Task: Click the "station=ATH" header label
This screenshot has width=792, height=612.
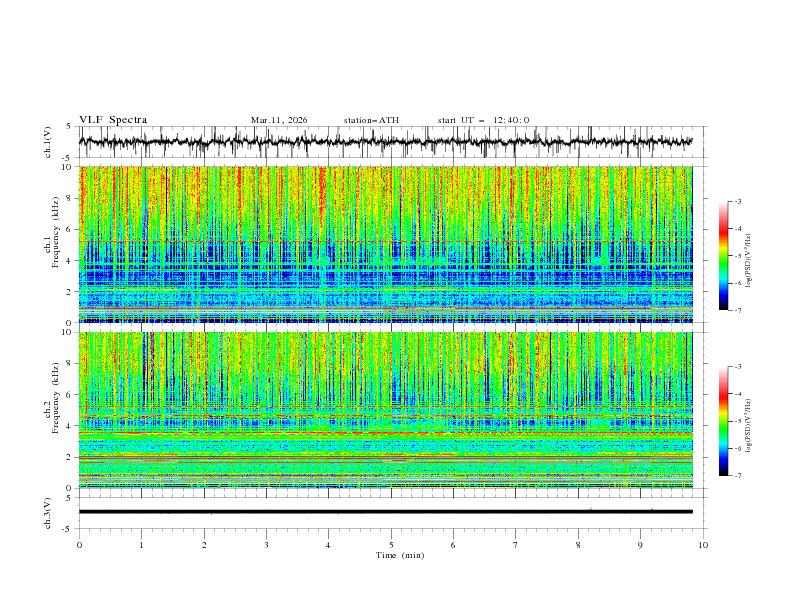Action: point(371,120)
